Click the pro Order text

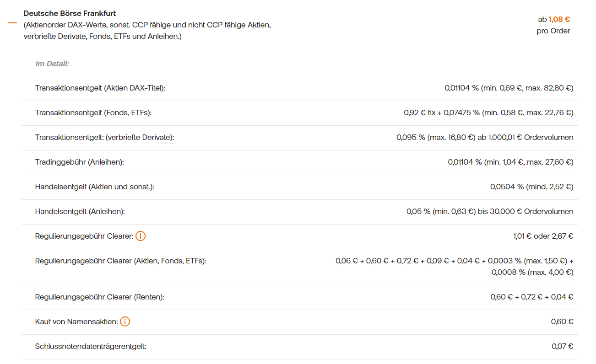[553, 31]
